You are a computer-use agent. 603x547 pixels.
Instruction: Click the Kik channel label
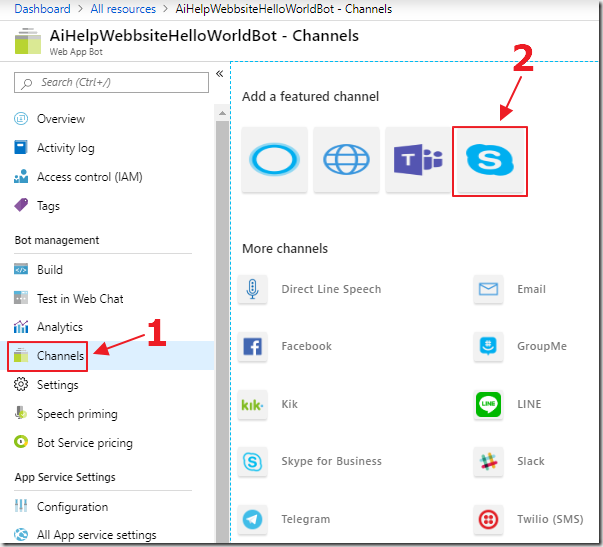pyautogui.click(x=290, y=404)
